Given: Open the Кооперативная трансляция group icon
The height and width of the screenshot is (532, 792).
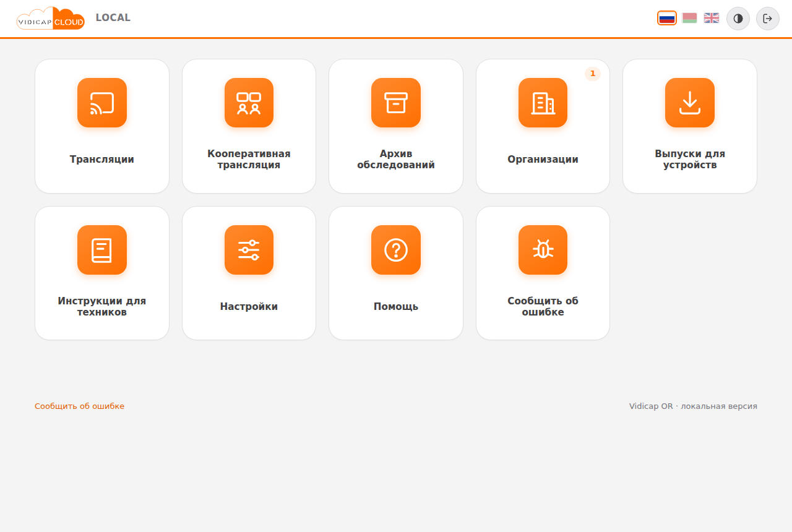Looking at the screenshot, I should point(249,103).
